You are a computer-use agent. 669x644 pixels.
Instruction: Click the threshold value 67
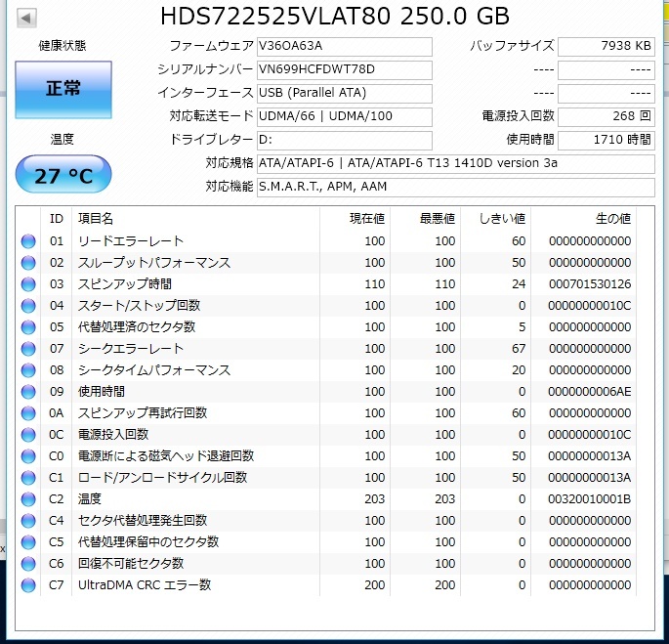point(519,349)
